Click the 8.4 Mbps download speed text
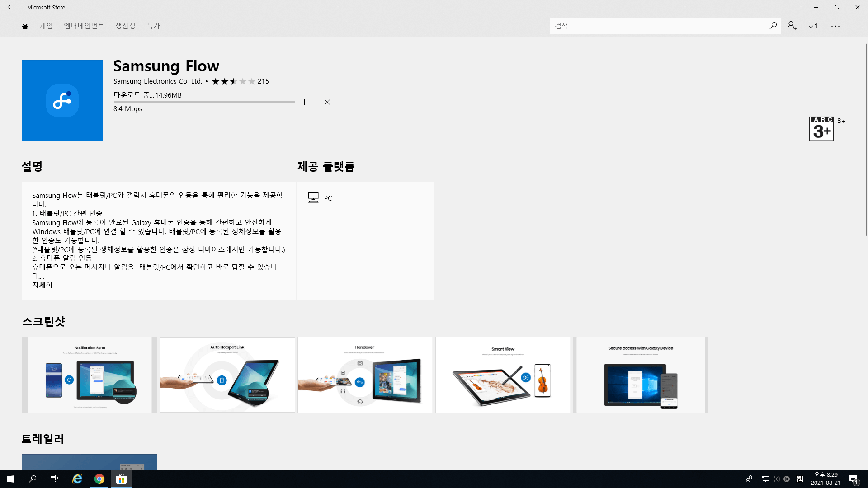This screenshot has width=868, height=488. click(128, 109)
